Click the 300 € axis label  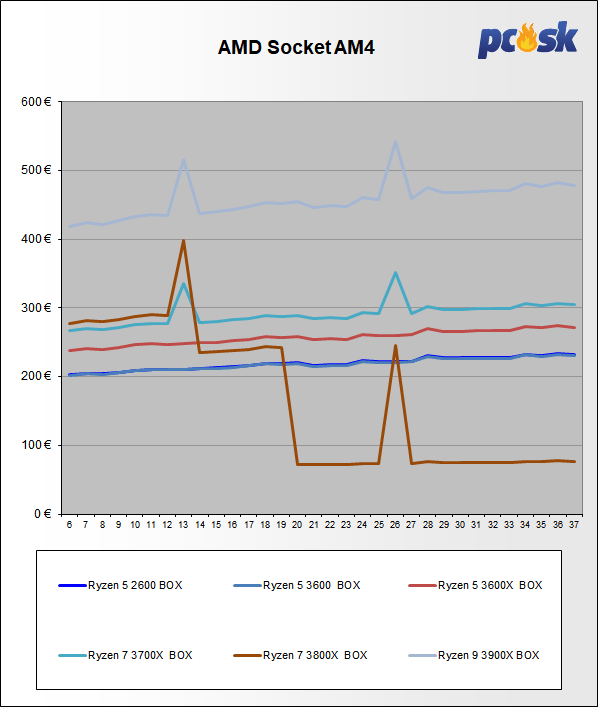(x=36, y=308)
